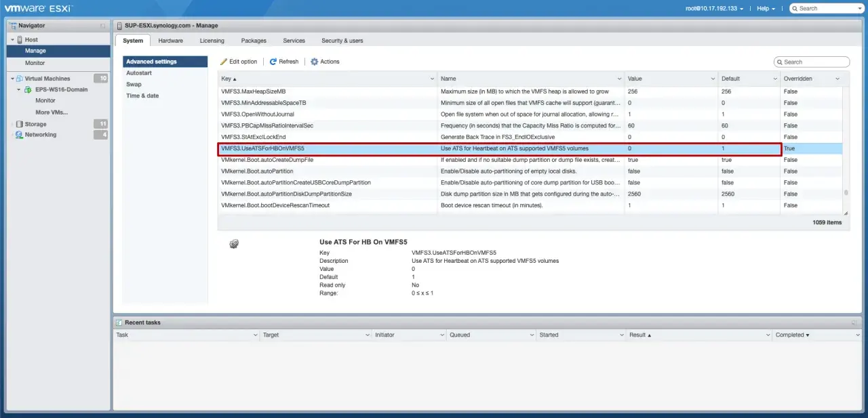Select the VMFS3.MaxHeapSizeMB row

(x=530, y=91)
